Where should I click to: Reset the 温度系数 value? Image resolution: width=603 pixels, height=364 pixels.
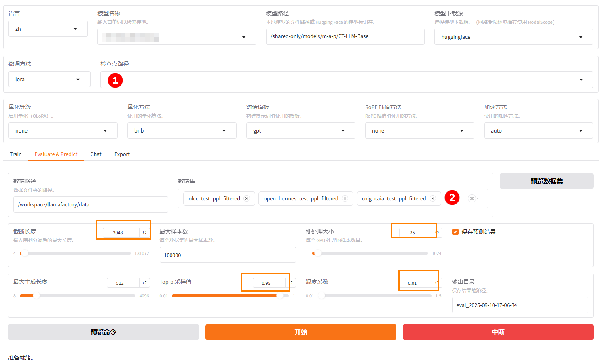[x=437, y=283]
